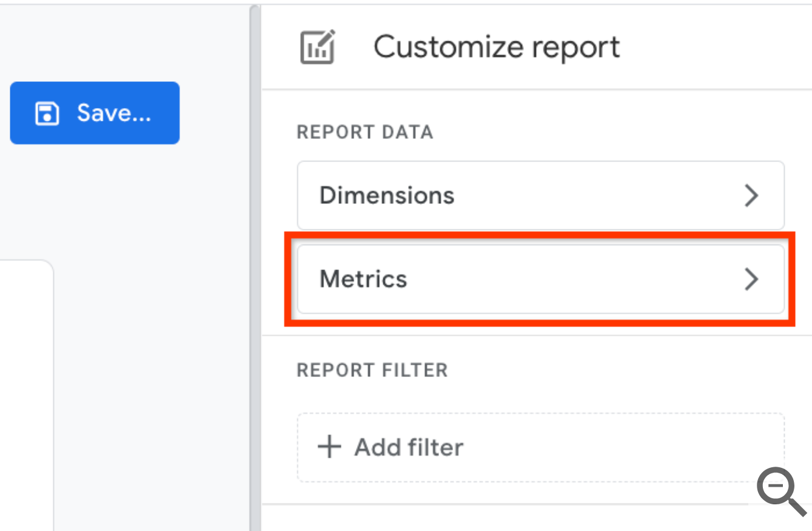Click the Dimensions label text

pos(387,195)
